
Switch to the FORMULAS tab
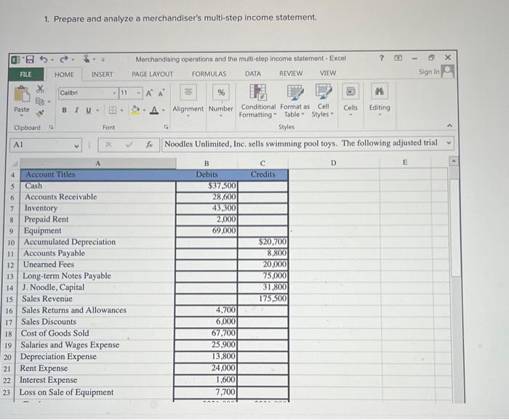click(209, 74)
